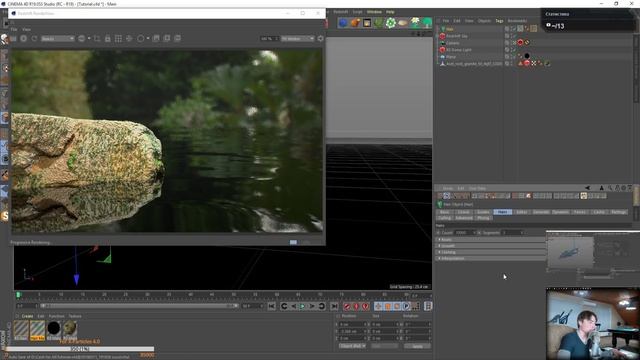Open Keyframe Selection red icon
Image resolution: width=640 pixels, height=360 pixels.
(x=366, y=306)
